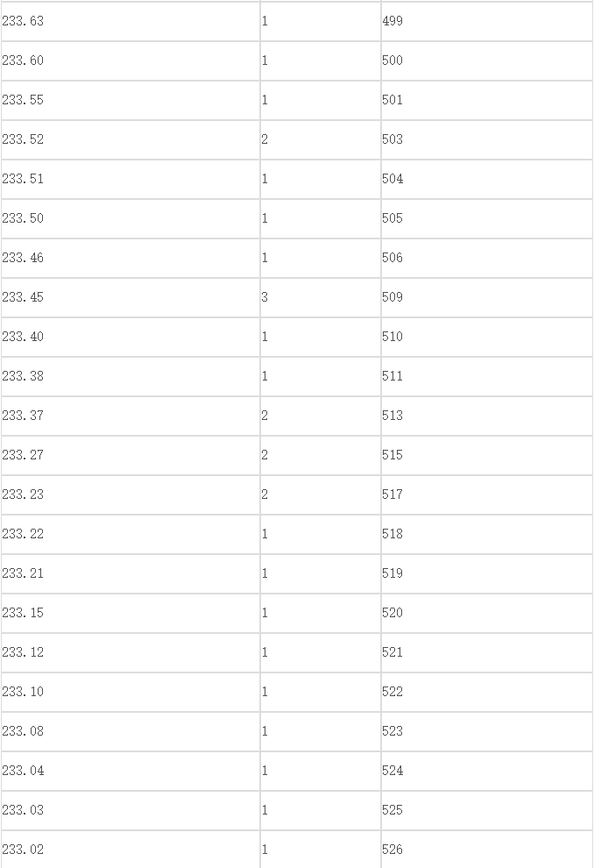The image size is (594, 868).
Task: Click the score cell 233.63
Action: pyautogui.click(x=131, y=21)
